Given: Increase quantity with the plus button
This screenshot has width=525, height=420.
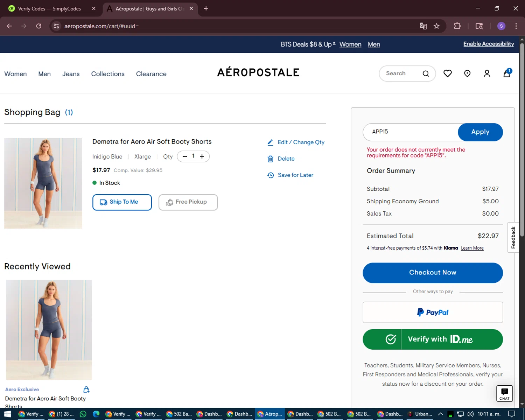Looking at the screenshot, I should pos(202,156).
